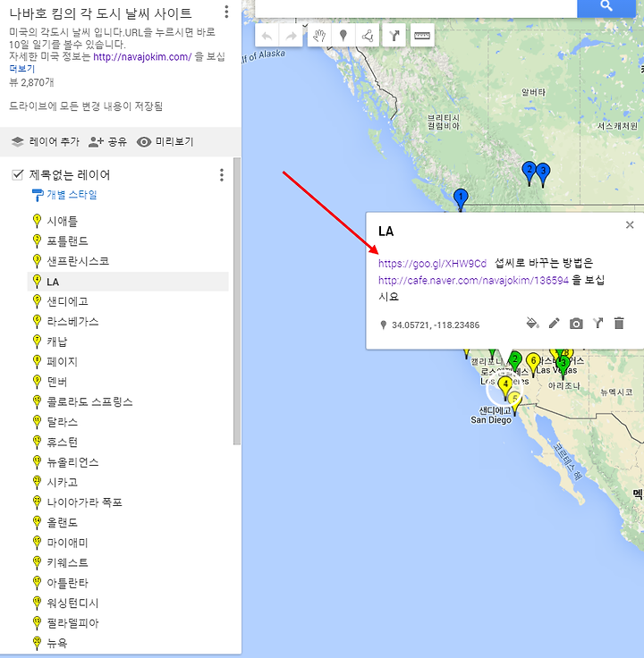Open the goo.gl/XHW9Cd link in popup
The height and width of the screenshot is (658, 644).
432,264
